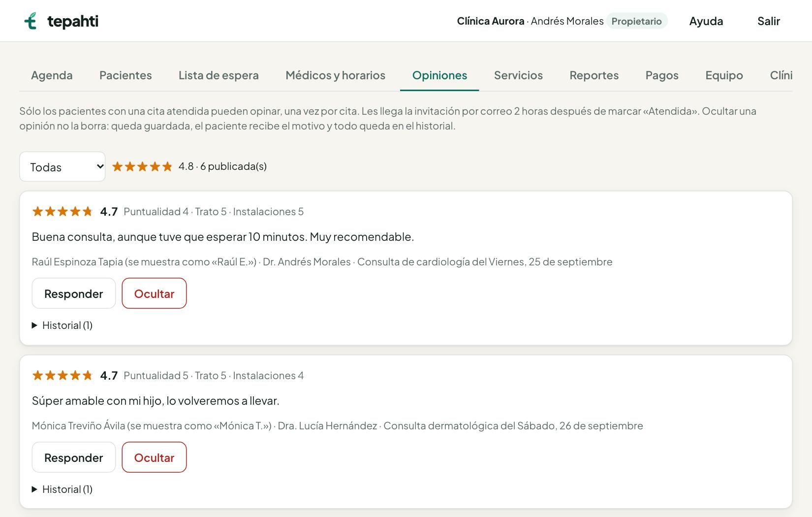The width and height of the screenshot is (812, 517).
Task: Open the Servicios tab
Action: click(x=518, y=75)
